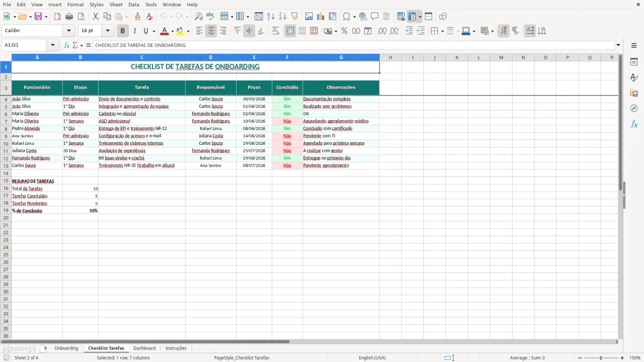Image resolution: width=644 pixels, height=362 pixels.
Task: Toggle center horizontal alignment
Action: (x=211, y=31)
